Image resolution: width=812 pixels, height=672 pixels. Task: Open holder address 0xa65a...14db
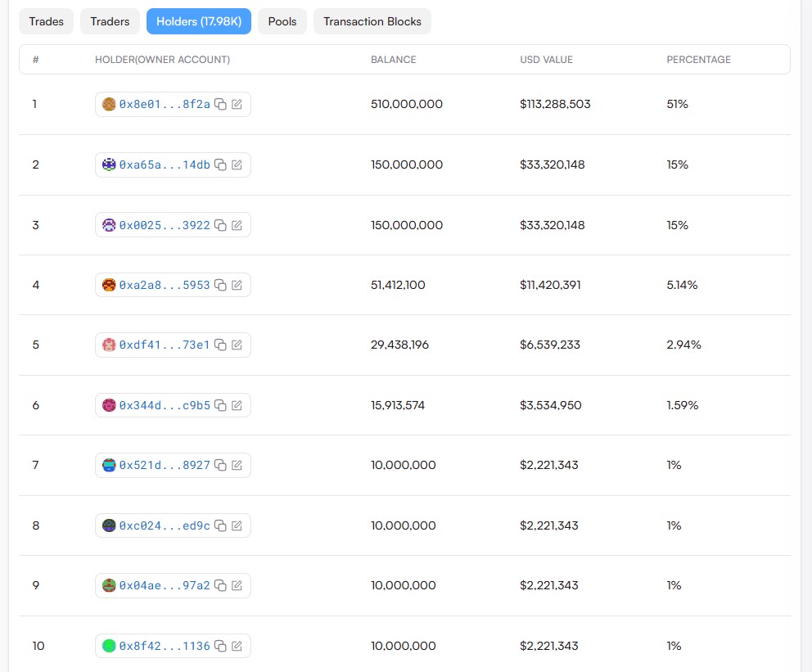tap(165, 165)
